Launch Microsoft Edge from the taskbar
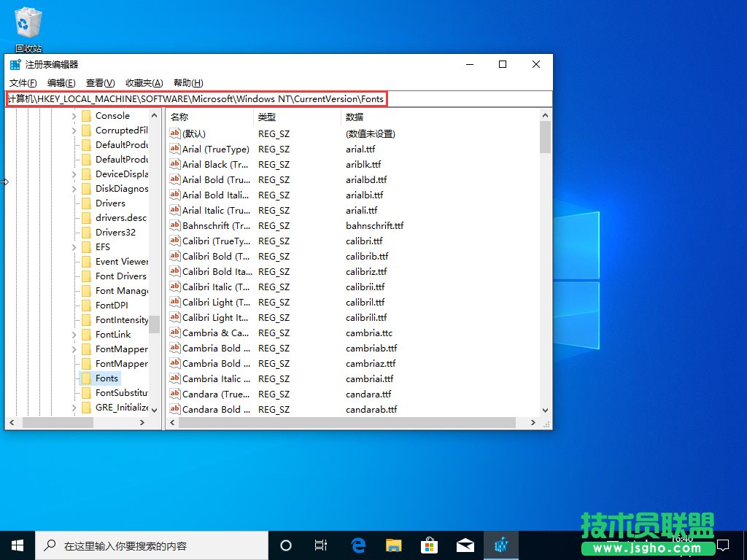Viewport: 747px width, 560px height. click(357, 545)
